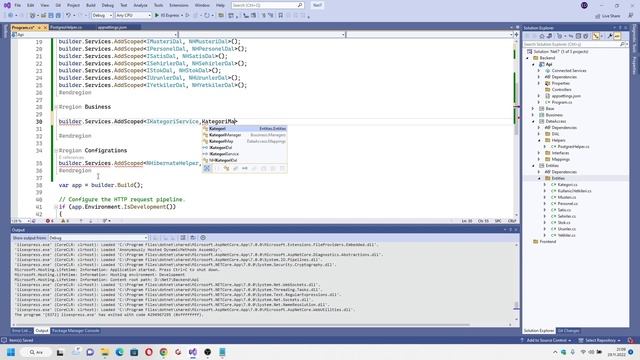
Task: Click the Search Solution Explorer field
Action: (575, 44)
